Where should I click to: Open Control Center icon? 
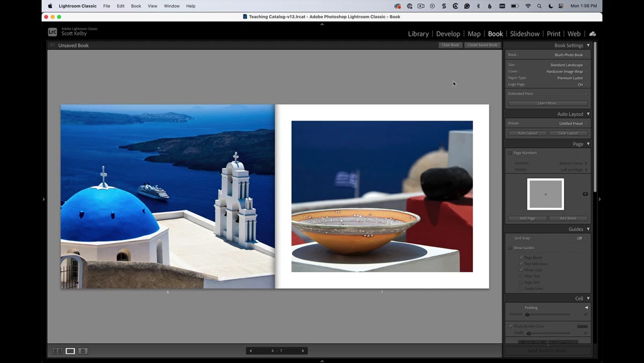[561, 6]
